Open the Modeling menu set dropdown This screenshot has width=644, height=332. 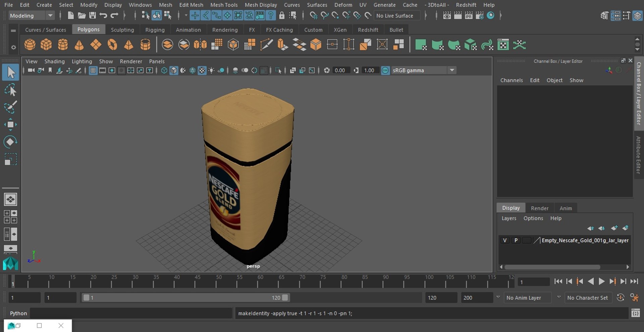coord(31,15)
